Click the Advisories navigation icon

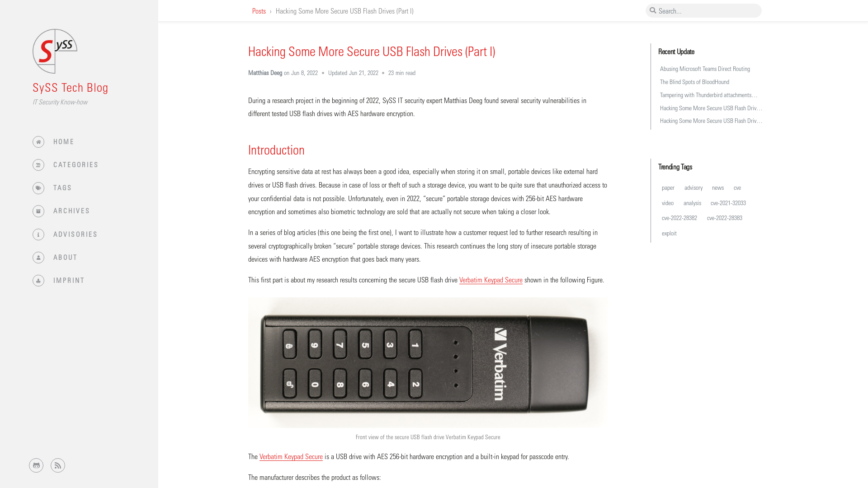[38, 234]
